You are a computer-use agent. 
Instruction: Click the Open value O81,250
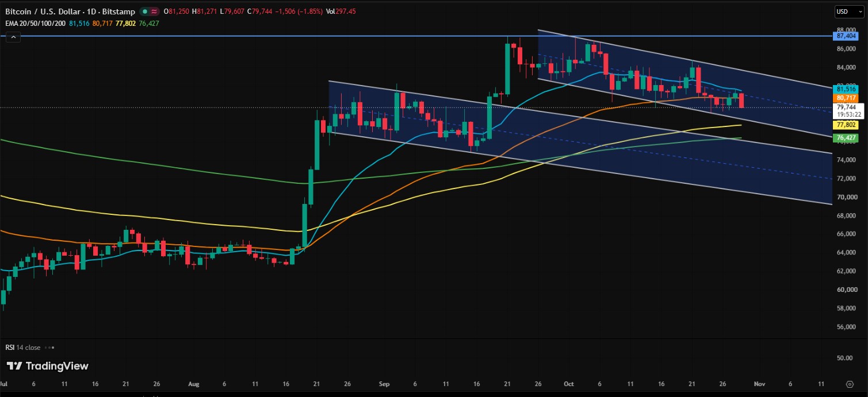[x=177, y=11]
